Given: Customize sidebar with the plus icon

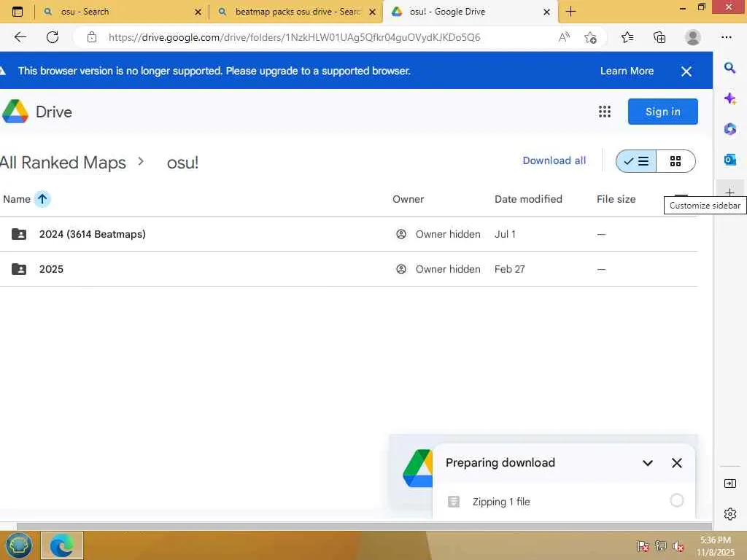Looking at the screenshot, I should coord(729,192).
